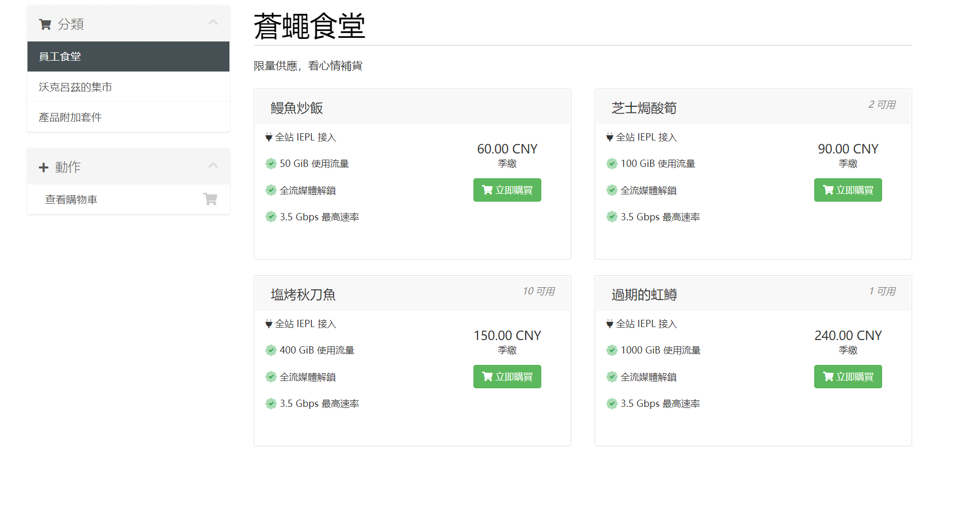Buy 塩烤秋刀魚 with 立即購買 button
980x523 pixels.
pos(507,377)
